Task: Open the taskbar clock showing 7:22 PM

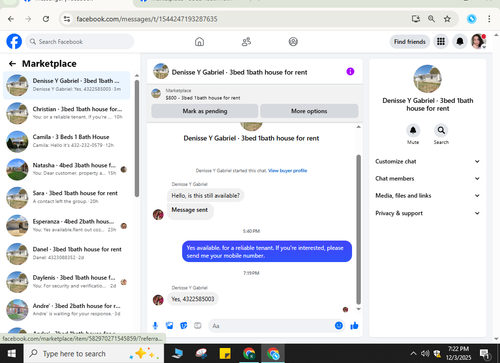Action: pos(458,353)
